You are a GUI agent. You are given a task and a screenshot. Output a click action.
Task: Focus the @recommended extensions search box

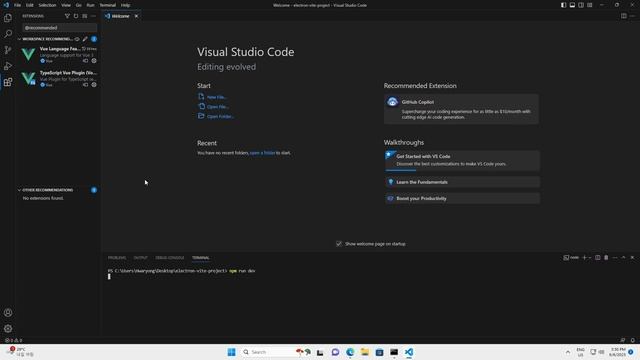(x=60, y=28)
